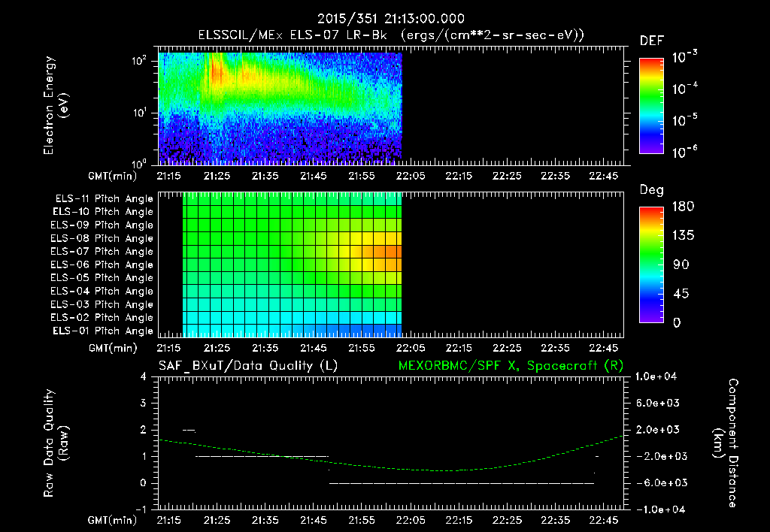Click the ELS-07 Pitch Angle row label

[102, 251]
